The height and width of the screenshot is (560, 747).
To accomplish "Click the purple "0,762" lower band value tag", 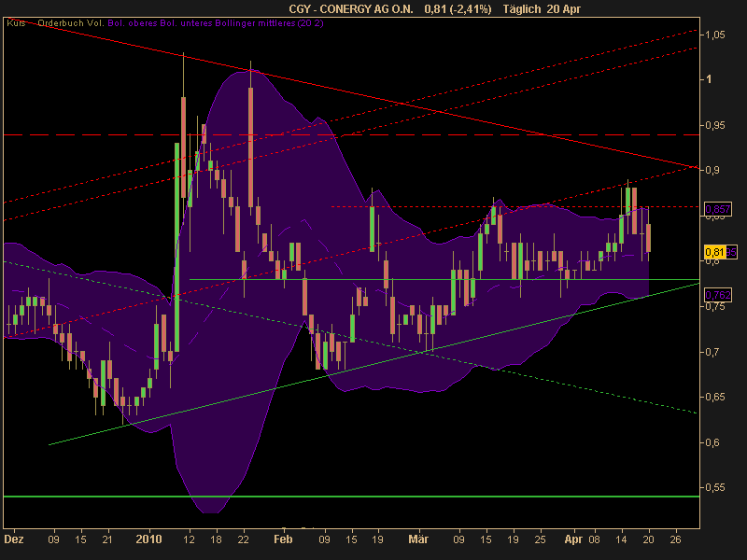I will [x=718, y=295].
